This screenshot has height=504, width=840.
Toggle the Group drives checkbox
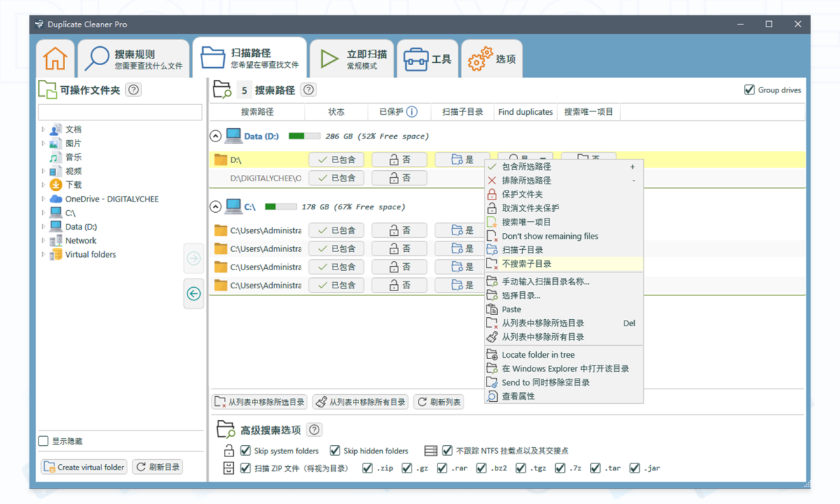click(748, 90)
